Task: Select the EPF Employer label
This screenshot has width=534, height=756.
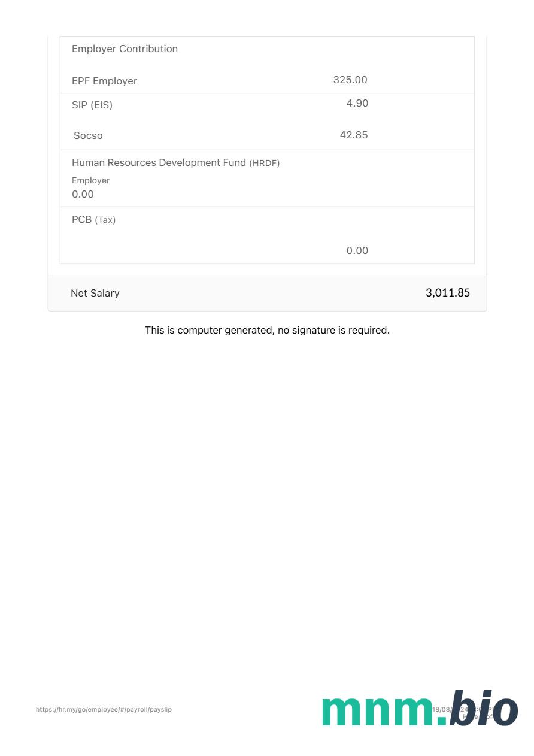Action: click(104, 81)
